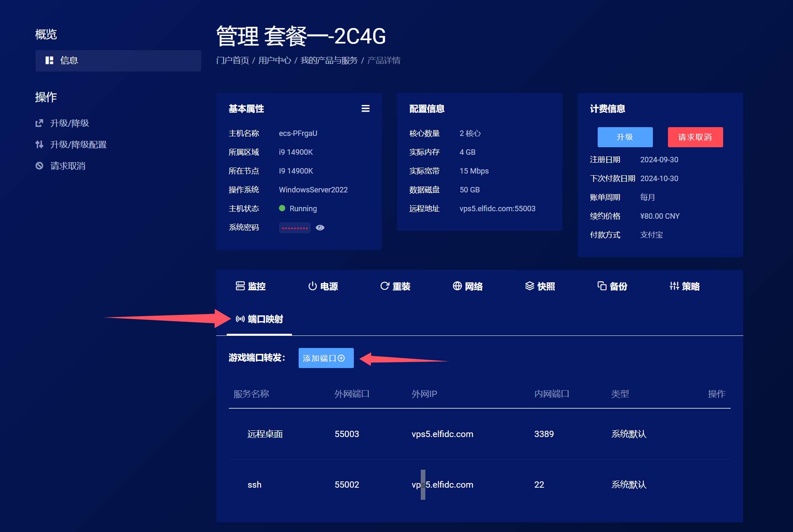Click the 快照 layers icon

530,286
